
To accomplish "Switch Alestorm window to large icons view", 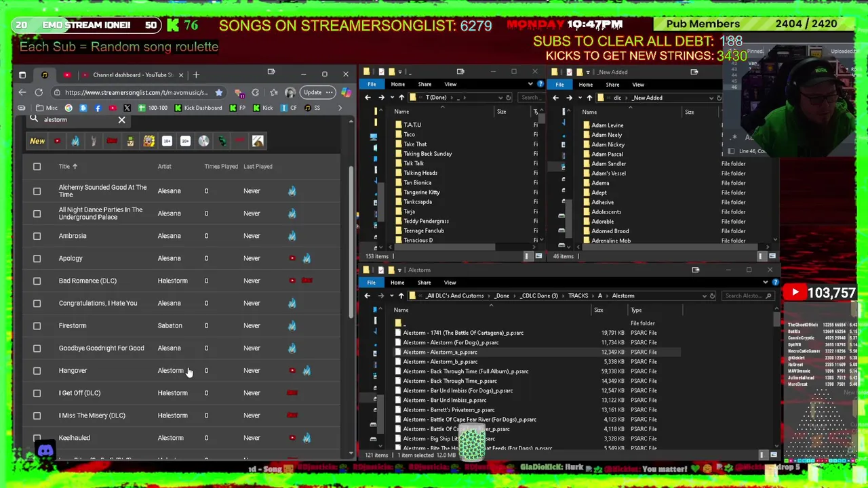I will coord(773,455).
